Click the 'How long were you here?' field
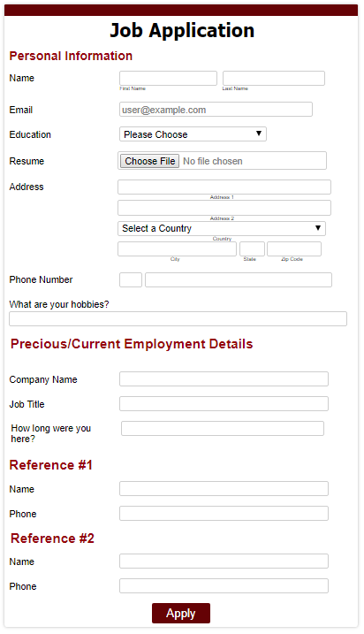The image size is (364, 634). point(223,429)
